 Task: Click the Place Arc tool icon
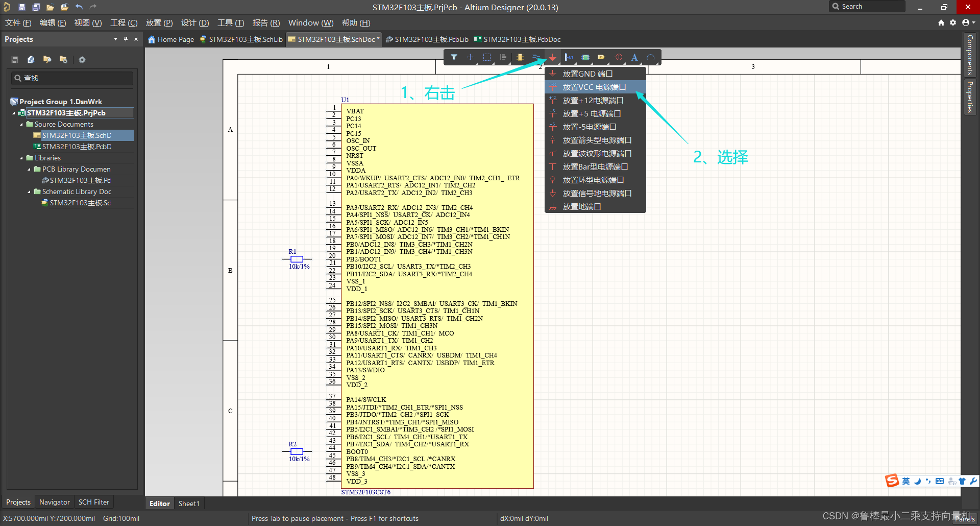[650, 57]
